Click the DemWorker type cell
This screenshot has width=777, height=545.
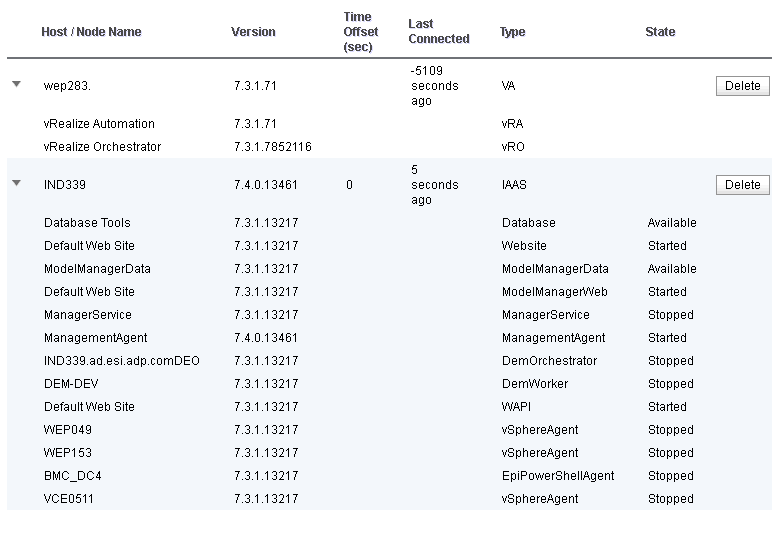pos(535,383)
